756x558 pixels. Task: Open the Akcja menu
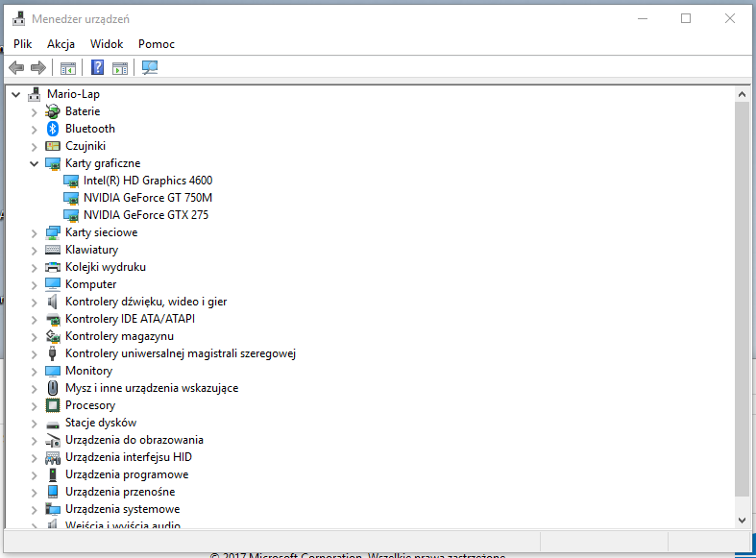point(61,44)
